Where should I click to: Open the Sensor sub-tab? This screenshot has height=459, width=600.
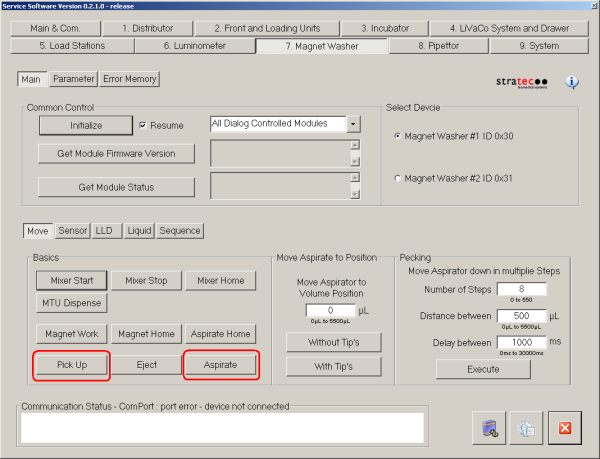(x=72, y=230)
